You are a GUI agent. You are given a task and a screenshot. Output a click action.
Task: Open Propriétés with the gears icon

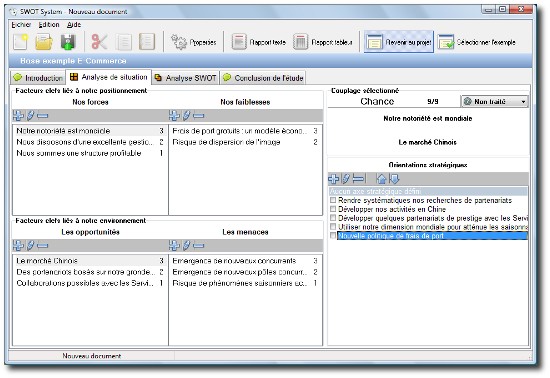[193, 42]
